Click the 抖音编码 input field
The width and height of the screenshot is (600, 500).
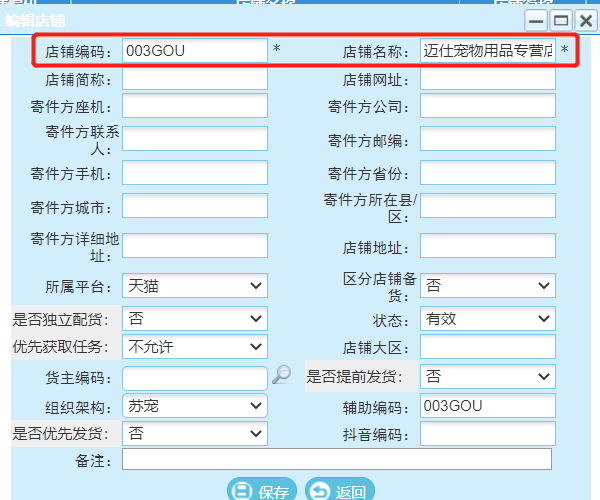488,433
